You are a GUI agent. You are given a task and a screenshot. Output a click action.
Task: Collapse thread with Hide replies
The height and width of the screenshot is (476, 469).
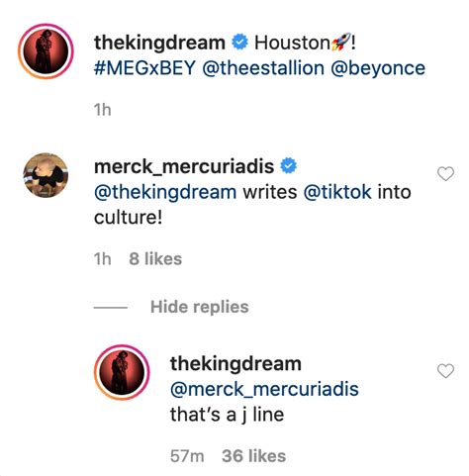point(200,307)
